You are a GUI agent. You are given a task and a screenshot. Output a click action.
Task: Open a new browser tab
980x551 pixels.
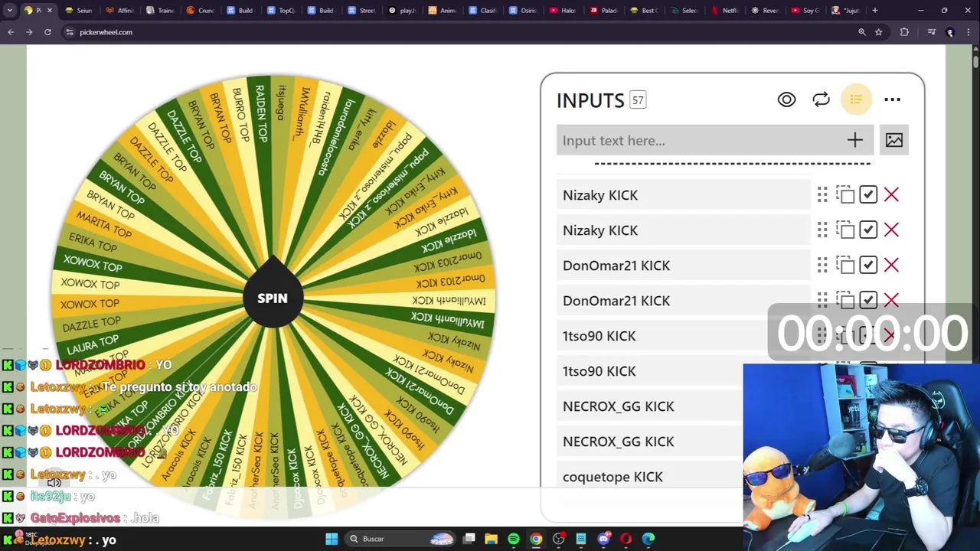point(874,11)
